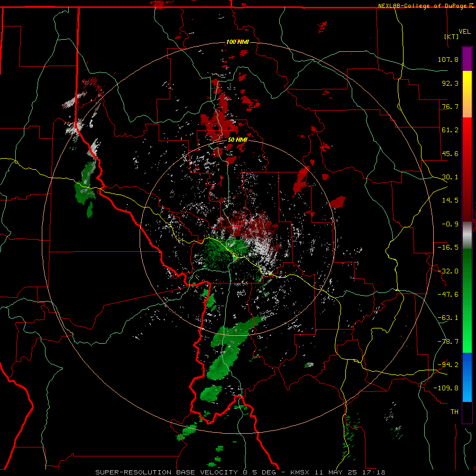
Task: Click the 50 NMI range ring label
Action: pyautogui.click(x=237, y=140)
